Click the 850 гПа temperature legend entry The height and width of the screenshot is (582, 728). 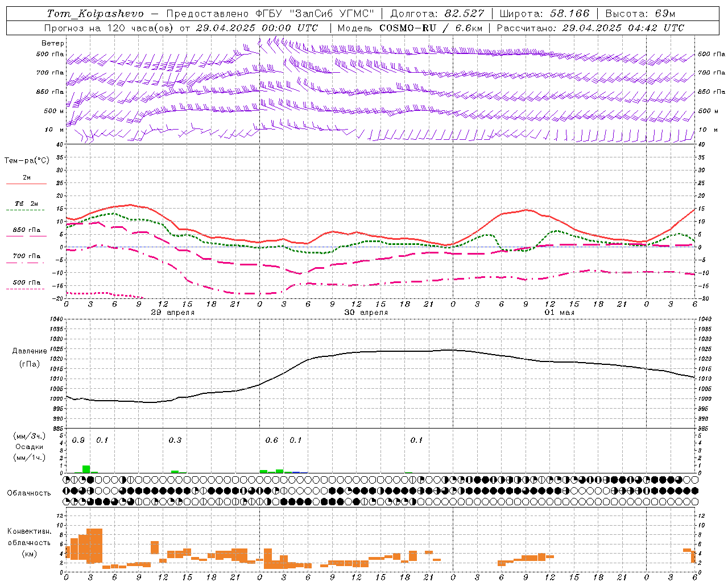[x=27, y=230]
